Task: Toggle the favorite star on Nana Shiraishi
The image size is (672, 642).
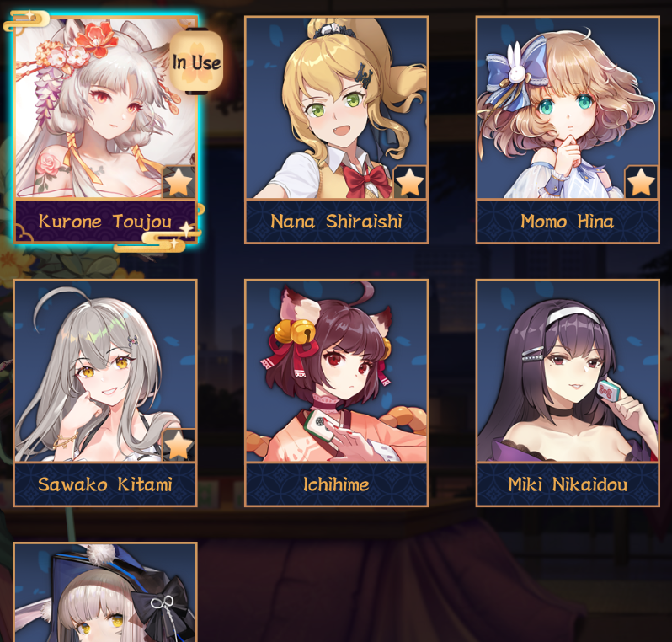Action: click(410, 182)
